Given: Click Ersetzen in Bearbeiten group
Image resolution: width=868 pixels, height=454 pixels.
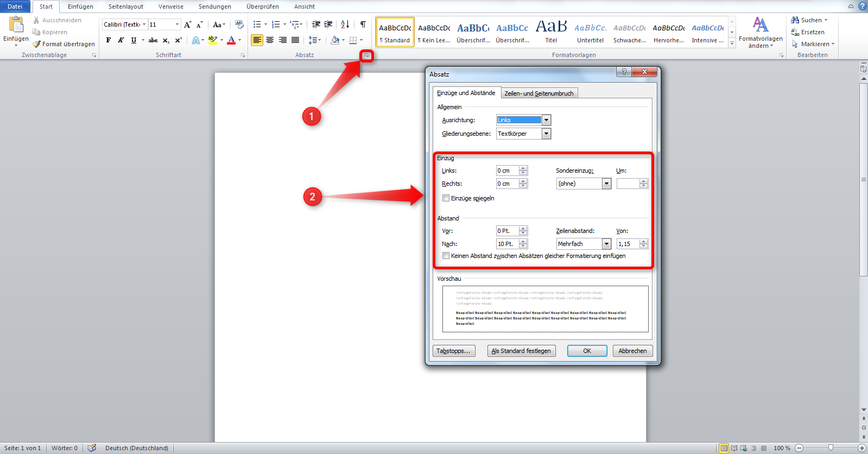Looking at the screenshot, I should coord(808,32).
